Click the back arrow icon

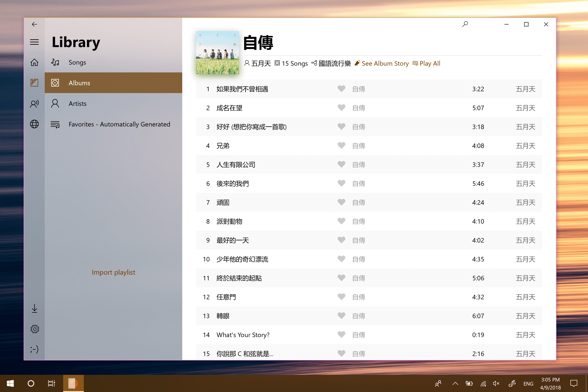coord(34,24)
